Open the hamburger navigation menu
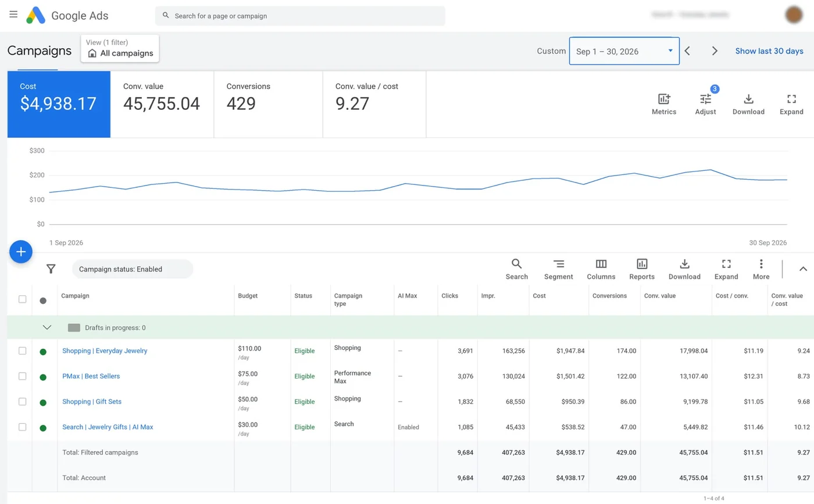This screenshot has height=504, width=814. point(13,15)
